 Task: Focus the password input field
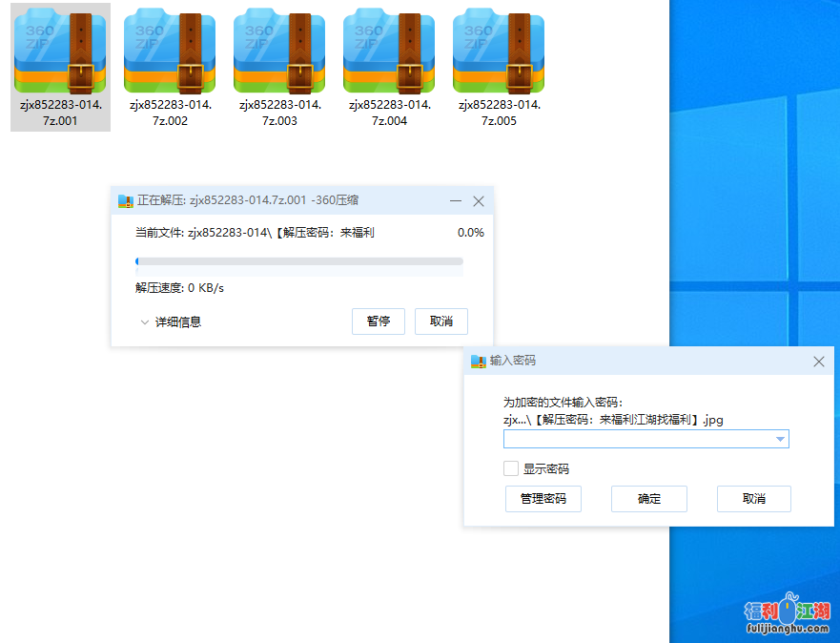pyautogui.click(x=637, y=440)
